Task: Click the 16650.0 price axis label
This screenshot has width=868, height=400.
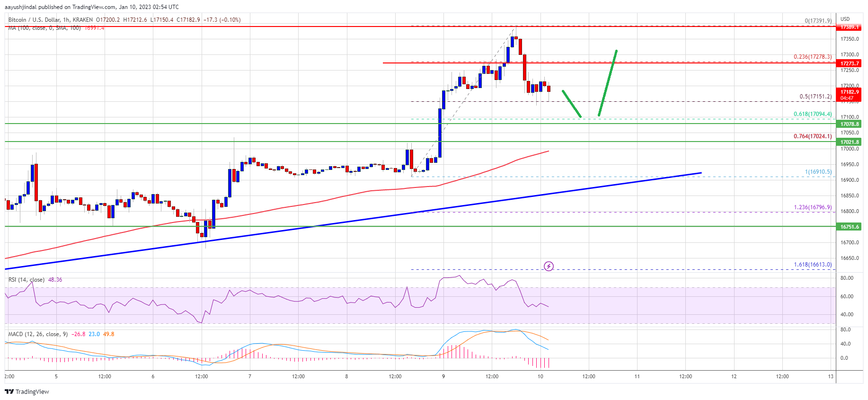Action: pos(849,258)
